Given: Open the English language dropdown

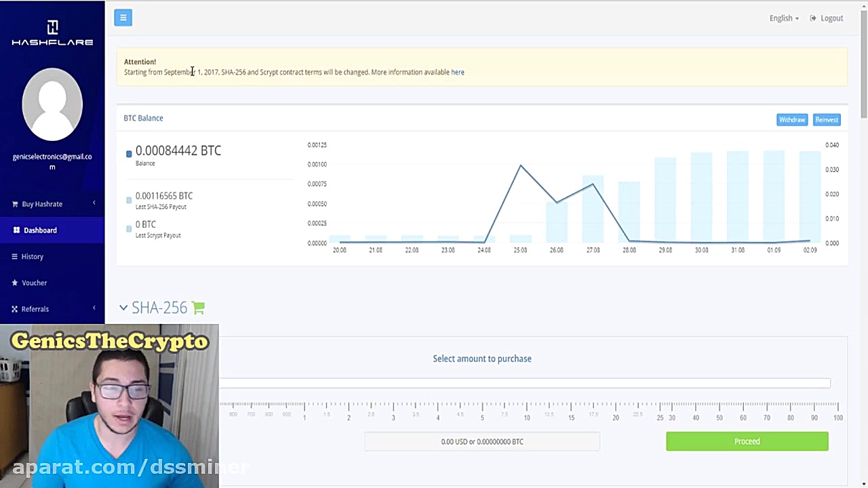Looking at the screenshot, I should click(x=784, y=18).
